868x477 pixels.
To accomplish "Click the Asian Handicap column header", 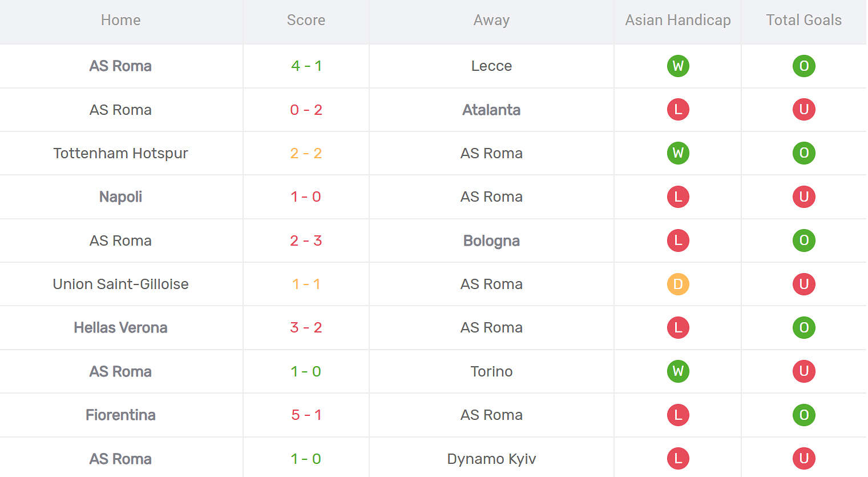I will click(677, 20).
